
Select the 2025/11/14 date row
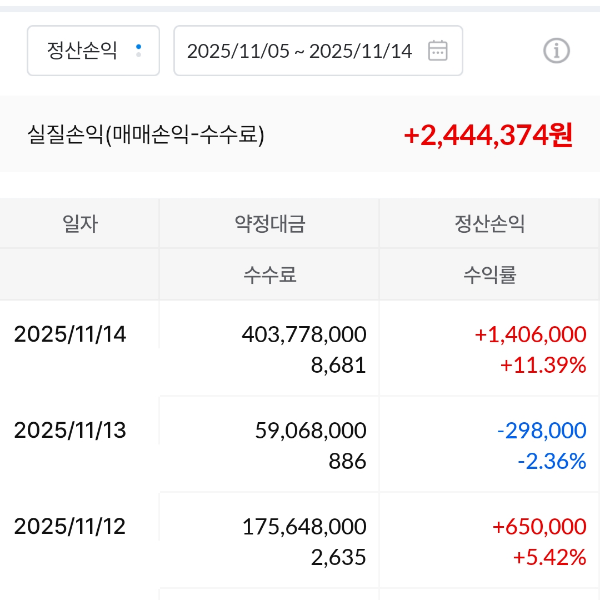[70, 334]
